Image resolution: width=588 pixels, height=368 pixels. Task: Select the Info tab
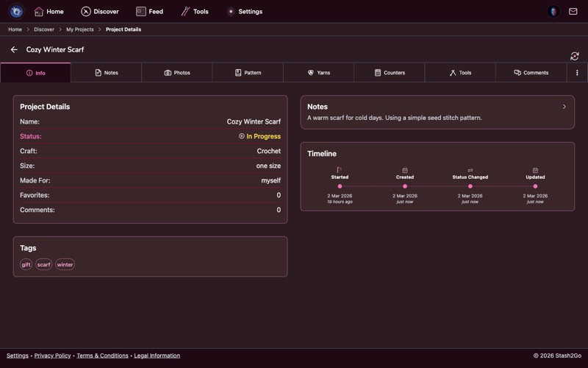(35, 73)
